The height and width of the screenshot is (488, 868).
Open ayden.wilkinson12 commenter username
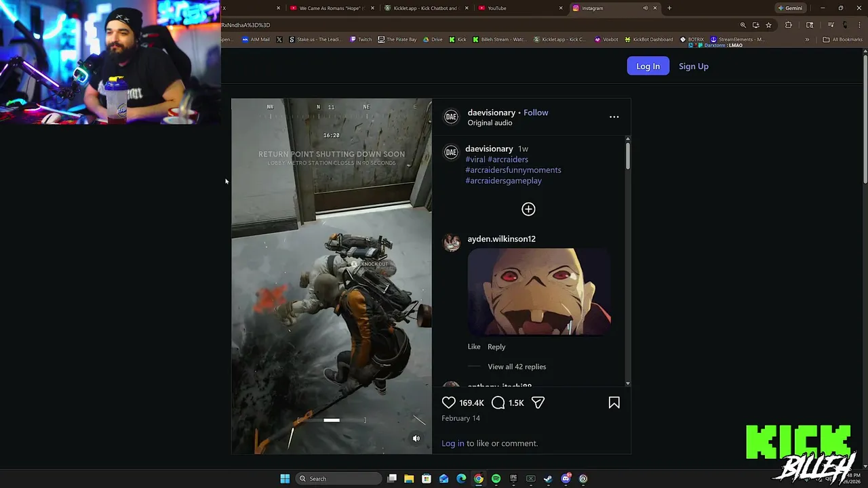pyautogui.click(x=501, y=239)
